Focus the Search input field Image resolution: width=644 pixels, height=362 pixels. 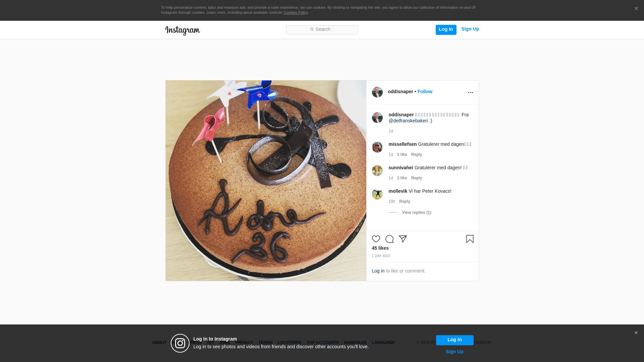pyautogui.click(x=322, y=30)
